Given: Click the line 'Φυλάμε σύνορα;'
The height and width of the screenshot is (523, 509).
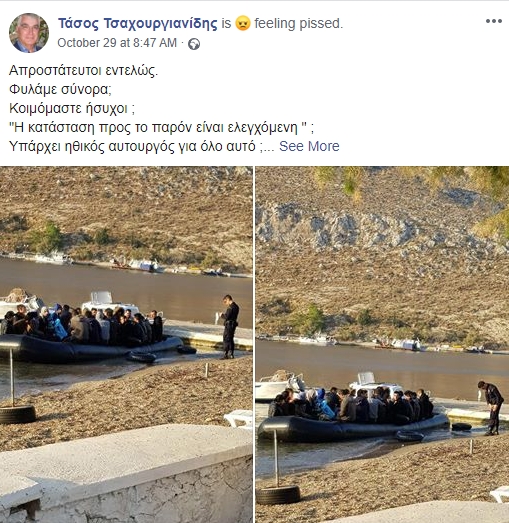Looking at the screenshot, I should click(x=60, y=89).
